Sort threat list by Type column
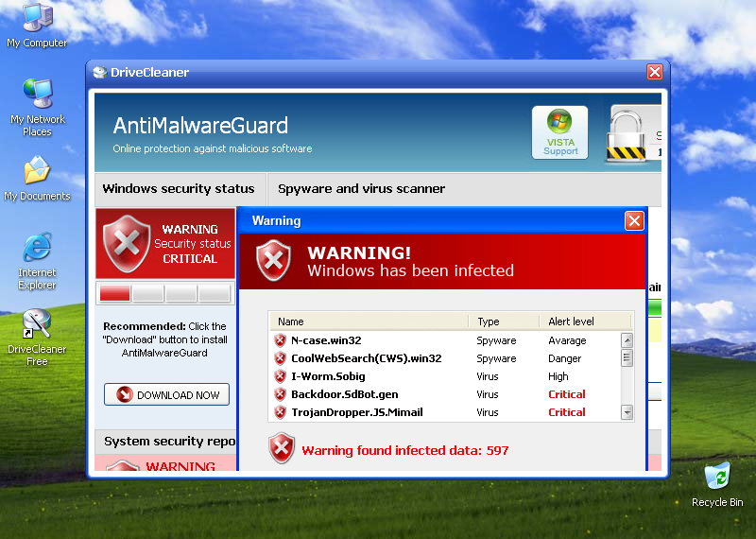Image resolution: width=756 pixels, height=539 pixels. coord(504,322)
